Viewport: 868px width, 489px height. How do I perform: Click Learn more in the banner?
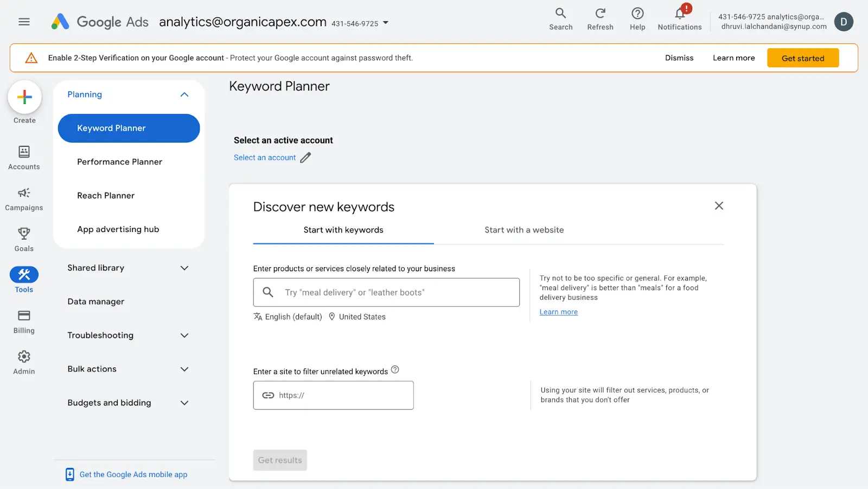pyautogui.click(x=733, y=58)
